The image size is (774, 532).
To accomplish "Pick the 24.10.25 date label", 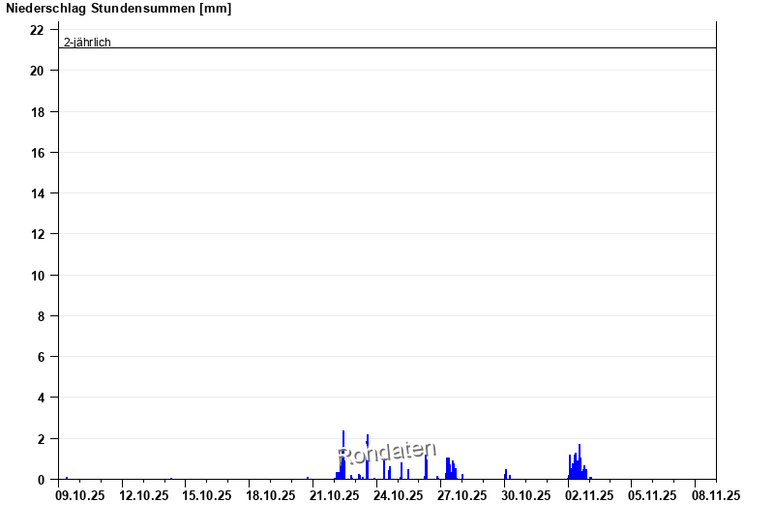I will point(399,495).
